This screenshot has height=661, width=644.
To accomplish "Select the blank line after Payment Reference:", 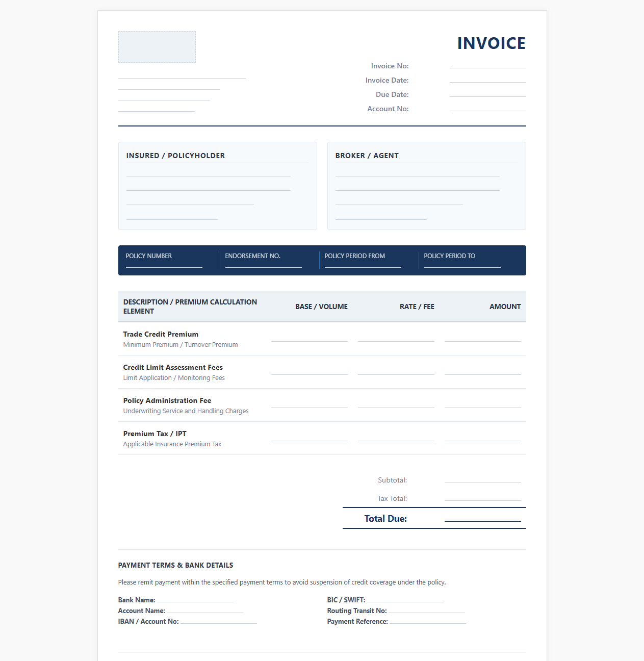I will pyautogui.click(x=428, y=621).
